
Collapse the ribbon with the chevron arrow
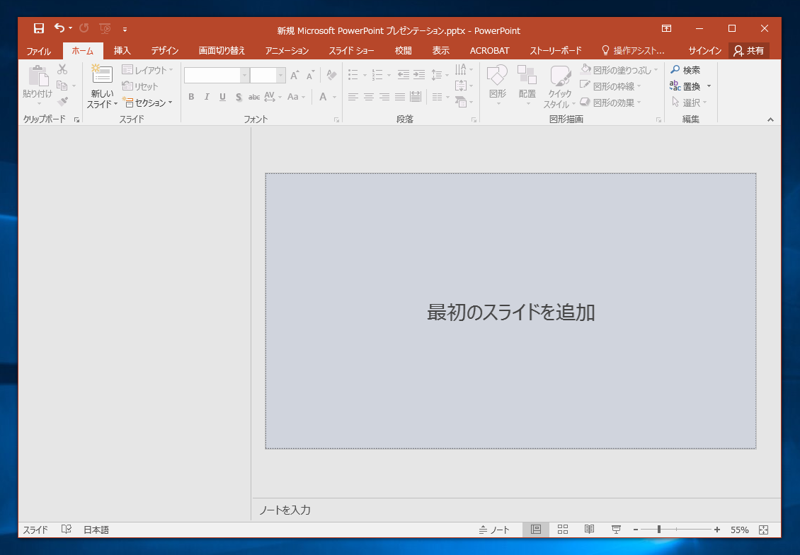coord(770,120)
